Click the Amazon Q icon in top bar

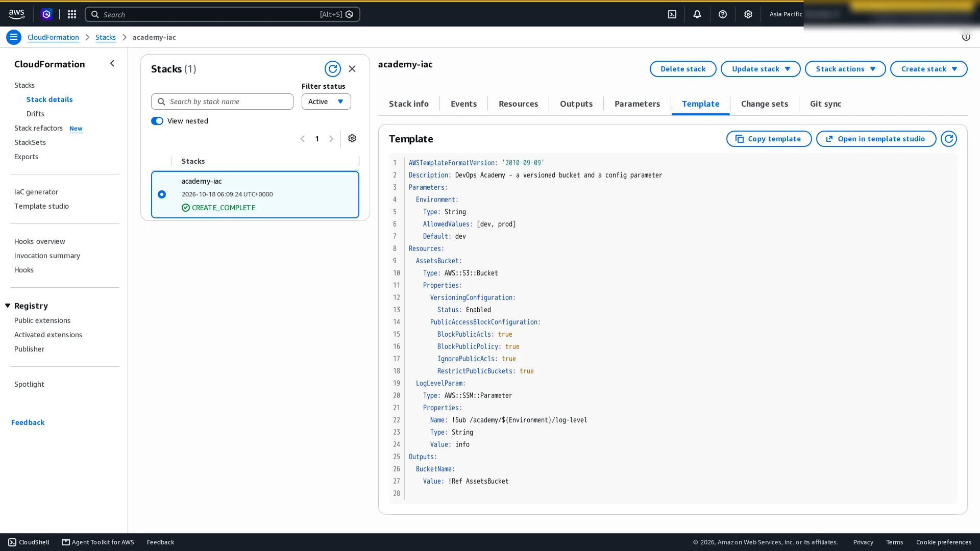46,14
